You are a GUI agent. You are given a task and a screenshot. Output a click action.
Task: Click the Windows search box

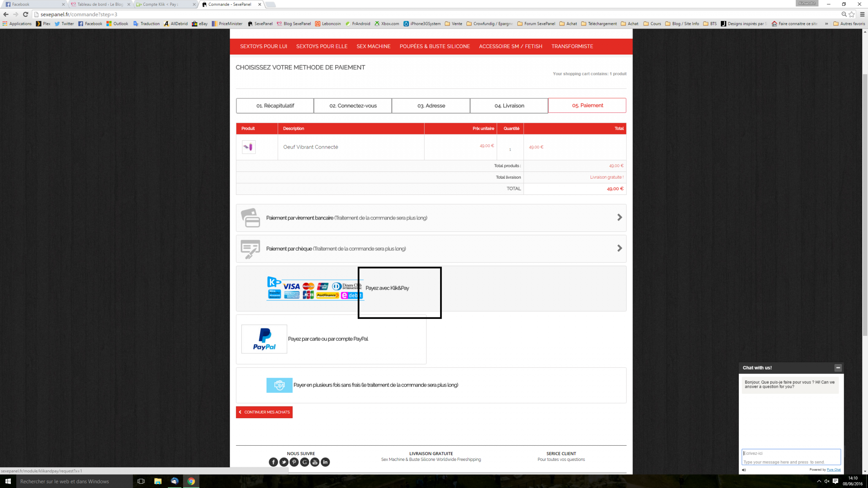pos(75,481)
